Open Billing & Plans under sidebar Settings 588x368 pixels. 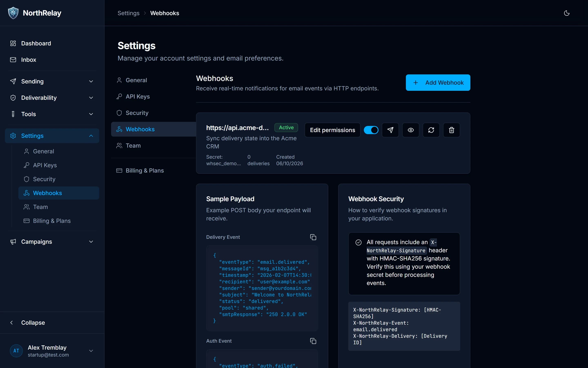click(59, 221)
